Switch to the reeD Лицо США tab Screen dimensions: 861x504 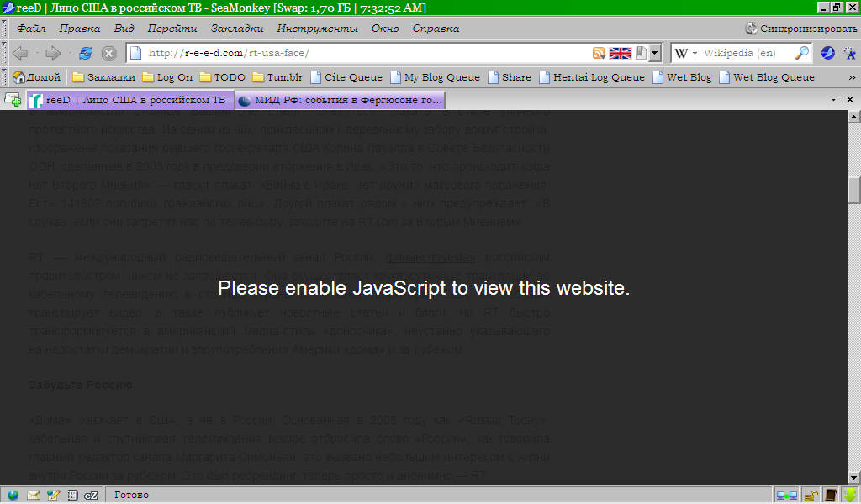(130, 100)
